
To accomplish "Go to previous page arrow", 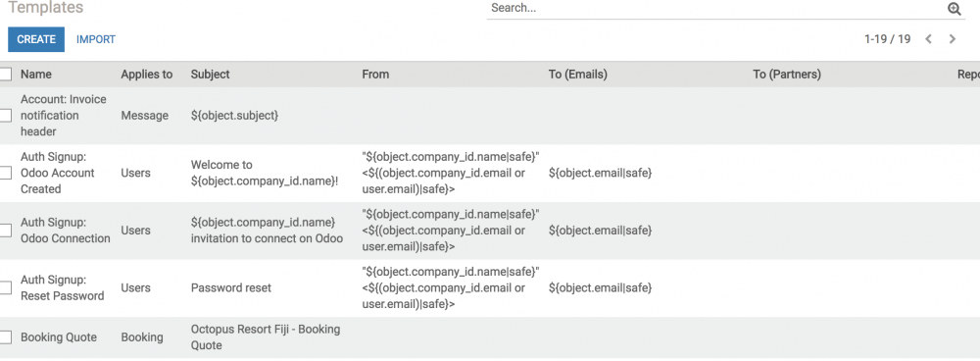I will click(928, 39).
